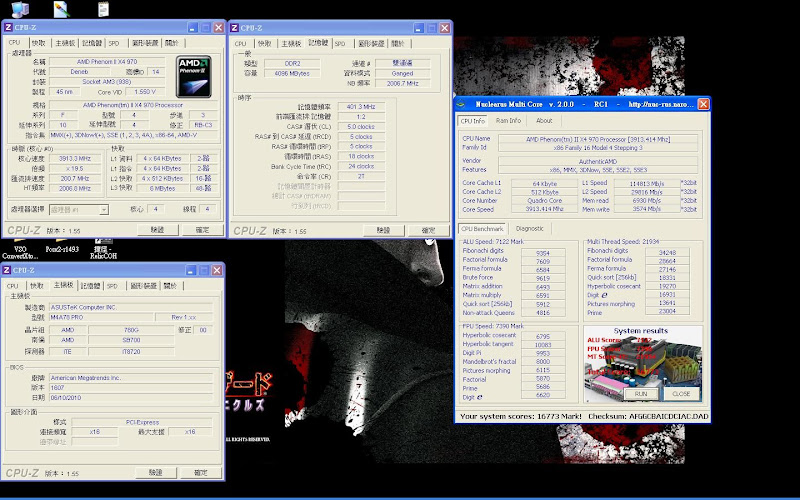Minimize the CPU-Z window showing the CPU tab
The width and height of the screenshot is (800, 500).
pos(192,28)
